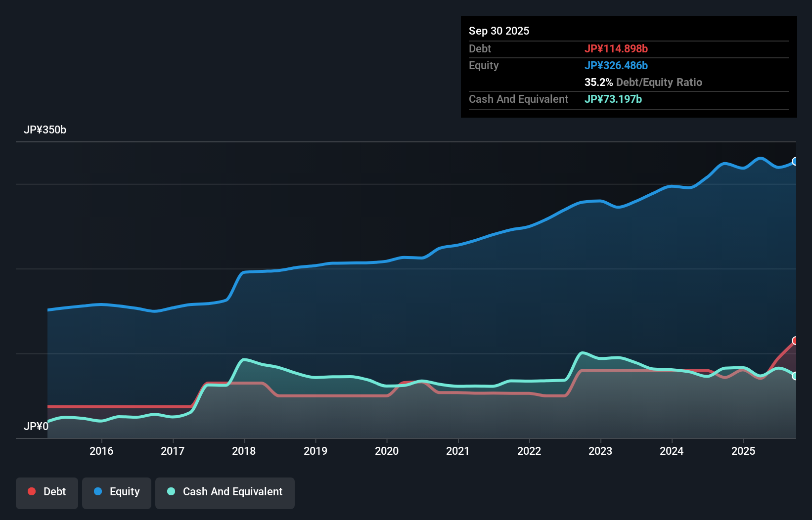
Task: Click the 35.2% Debt/Equity Ratio text
Action: click(x=643, y=83)
